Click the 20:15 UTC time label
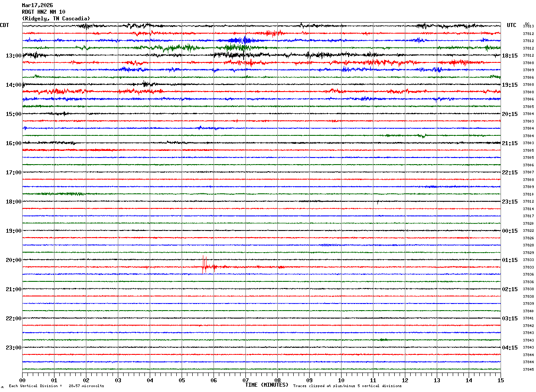Viewport: 536px width, 392px height. pos(509,114)
